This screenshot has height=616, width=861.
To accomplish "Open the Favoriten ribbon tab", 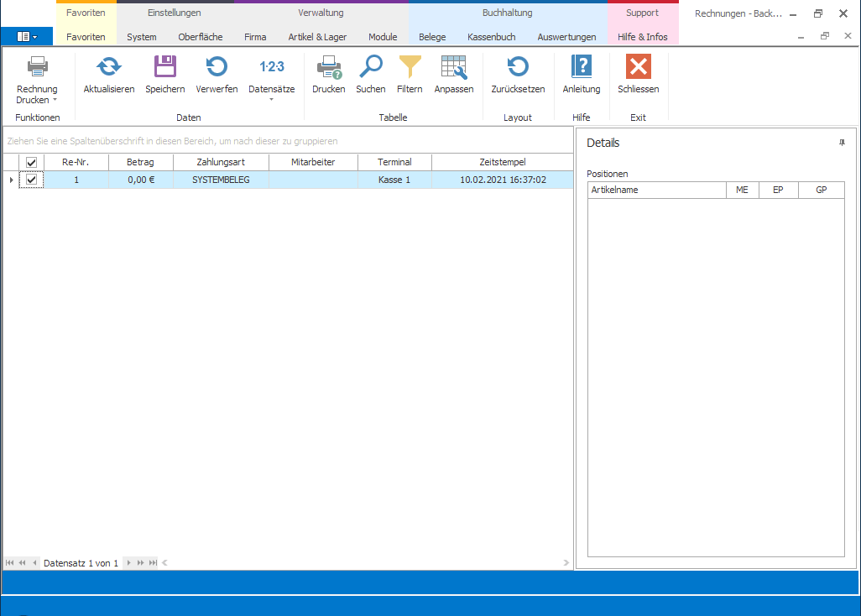I will [x=86, y=37].
